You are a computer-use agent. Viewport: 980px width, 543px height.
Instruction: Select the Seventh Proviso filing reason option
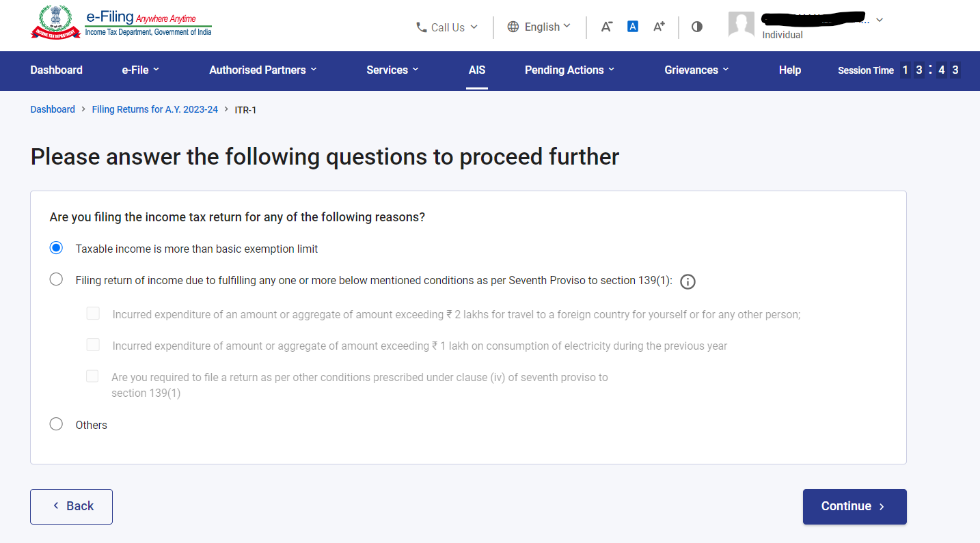56,279
